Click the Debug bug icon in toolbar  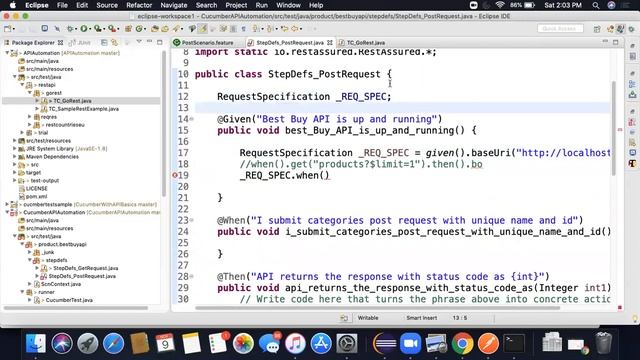[x=70, y=29]
